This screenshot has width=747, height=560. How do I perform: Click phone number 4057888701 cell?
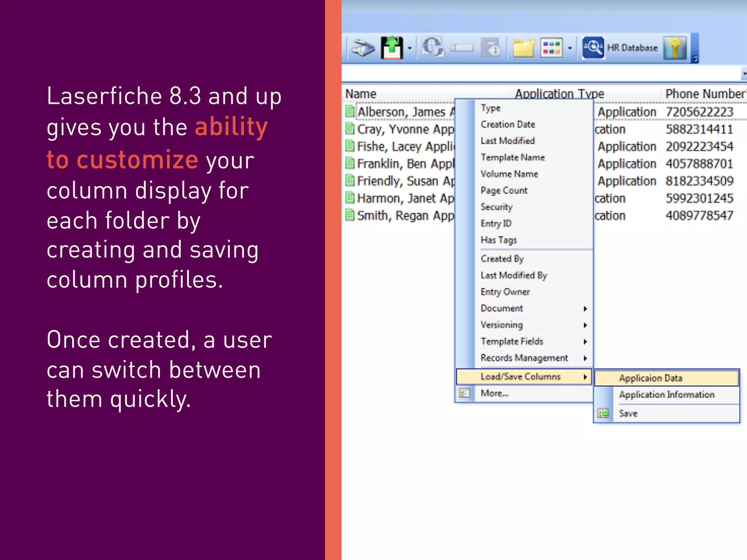click(699, 164)
